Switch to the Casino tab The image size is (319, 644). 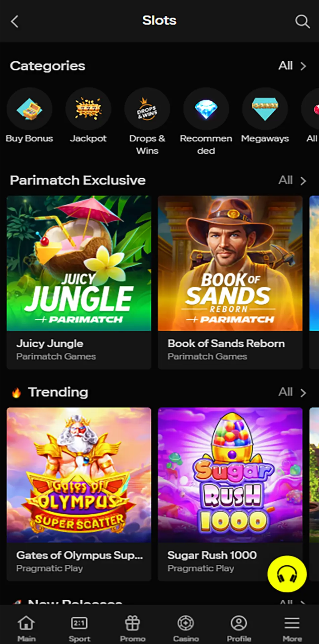(x=186, y=628)
